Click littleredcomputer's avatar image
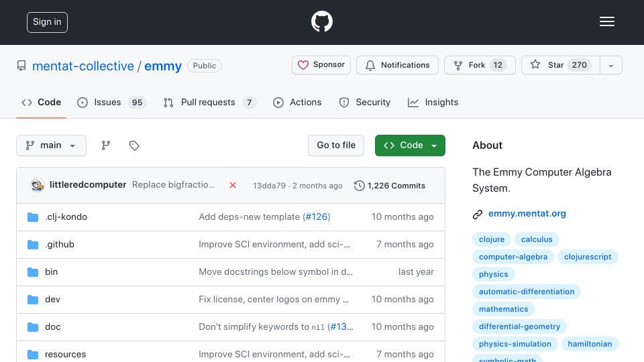The image size is (644, 362). tap(38, 185)
